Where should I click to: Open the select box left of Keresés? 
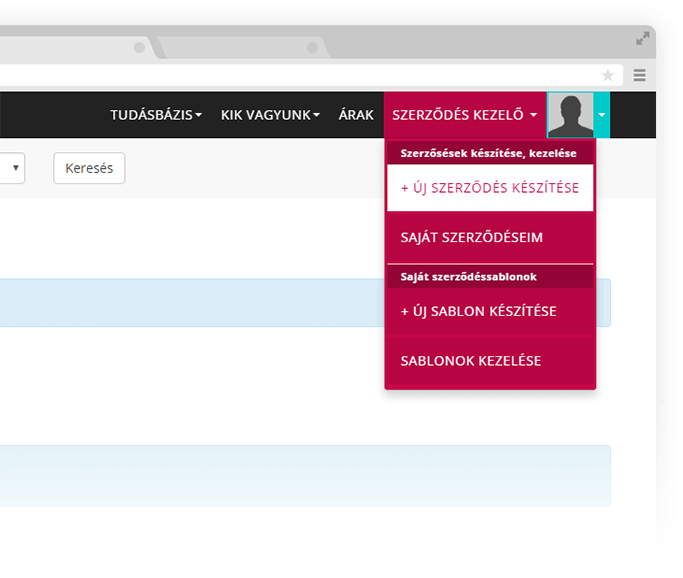12,168
